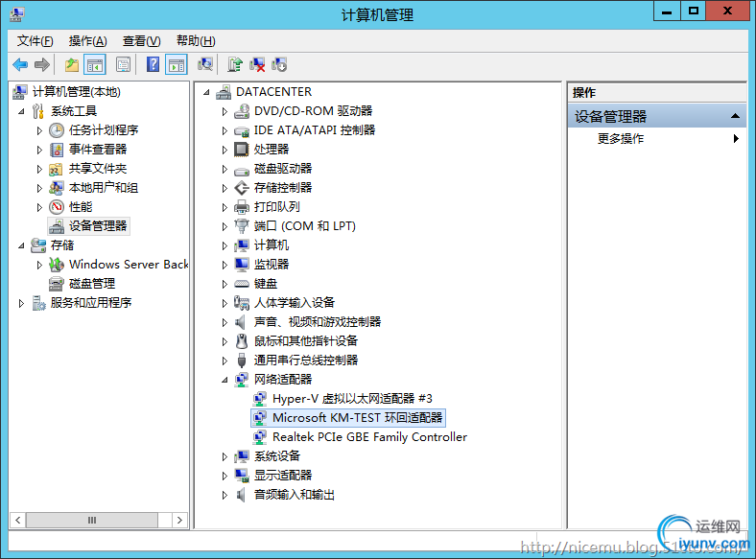Select 计算机管理(本地) root node
This screenshot has width=756, height=559.
point(76,91)
